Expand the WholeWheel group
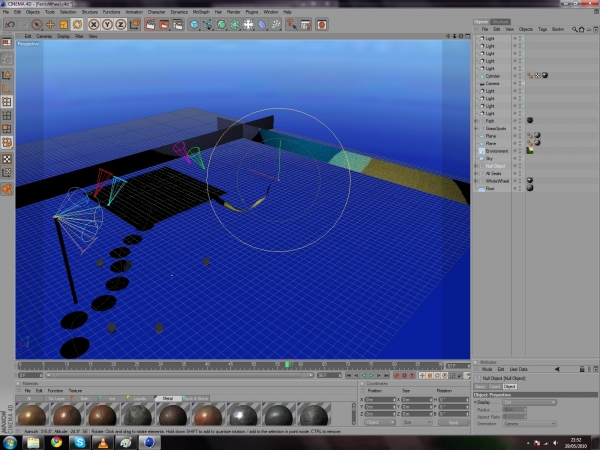The height and width of the screenshot is (450, 600). coord(476,181)
